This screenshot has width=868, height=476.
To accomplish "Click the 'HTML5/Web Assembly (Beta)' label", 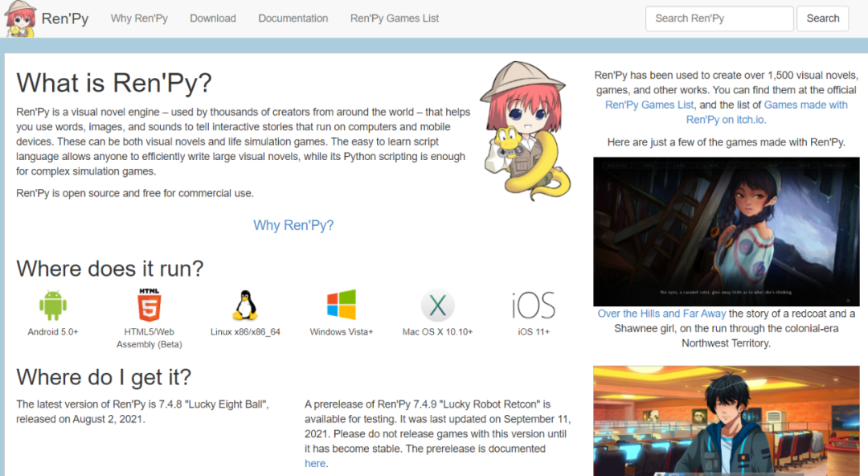I will tap(149, 338).
